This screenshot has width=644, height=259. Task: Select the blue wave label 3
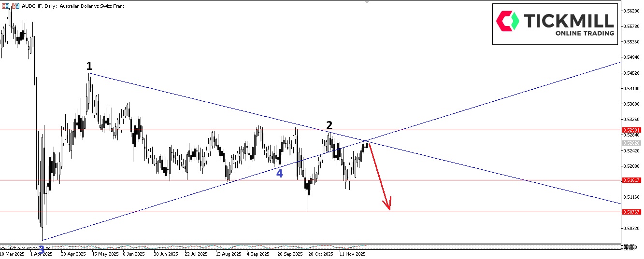coord(42,250)
